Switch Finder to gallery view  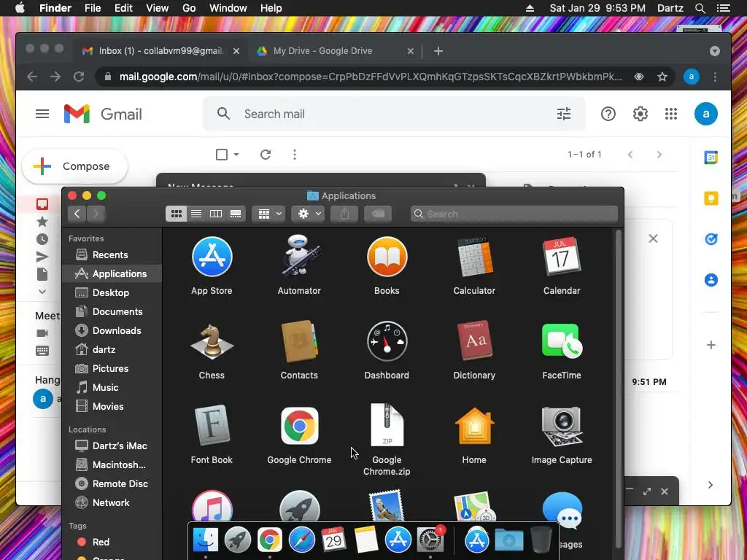[236, 214]
